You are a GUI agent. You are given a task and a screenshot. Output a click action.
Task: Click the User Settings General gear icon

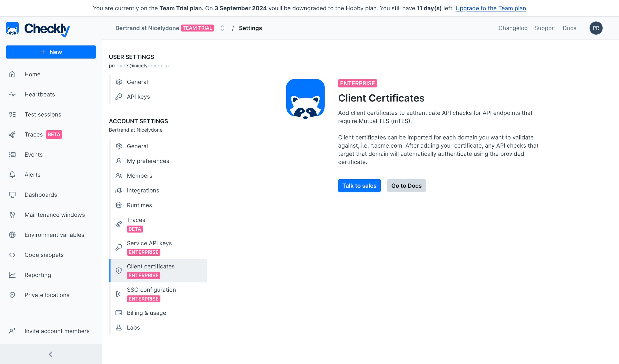[119, 82]
